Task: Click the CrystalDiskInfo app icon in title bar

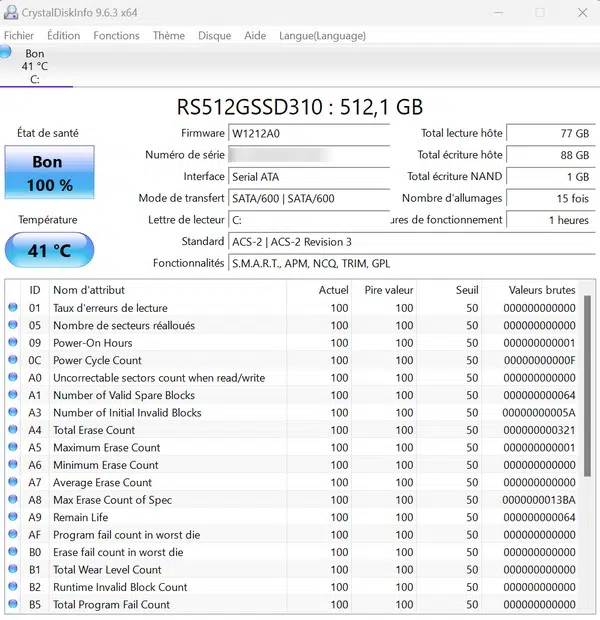Action: pos(11,12)
